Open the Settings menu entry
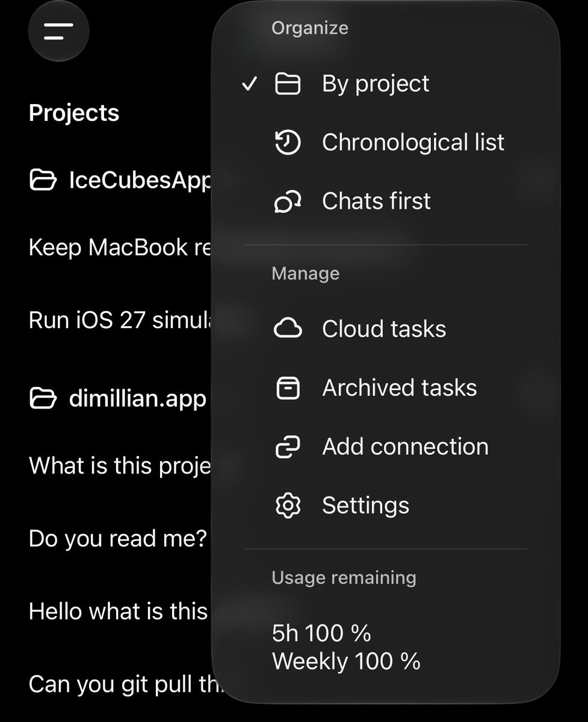This screenshot has width=588, height=722. (385, 506)
